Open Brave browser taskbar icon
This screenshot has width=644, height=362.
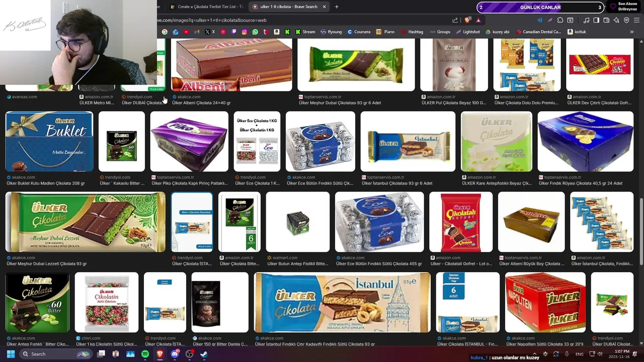pos(160,354)
